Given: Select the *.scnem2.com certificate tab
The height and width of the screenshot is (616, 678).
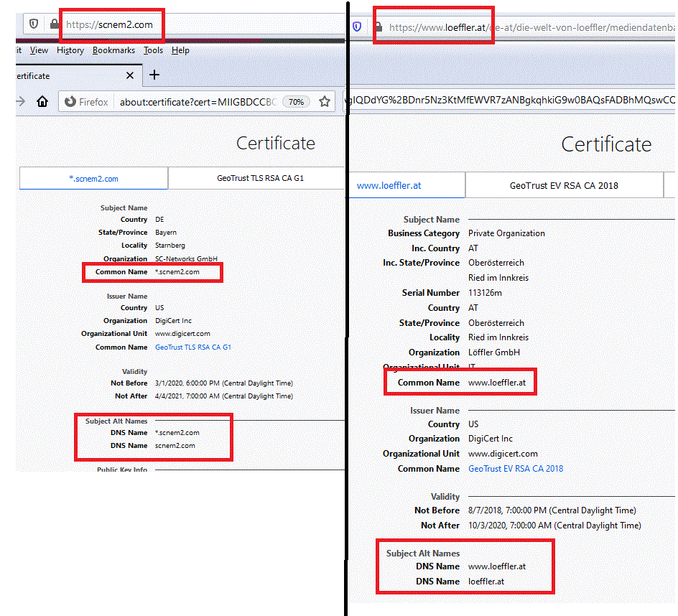Looking at the screenshot, I should click(93, 179).
